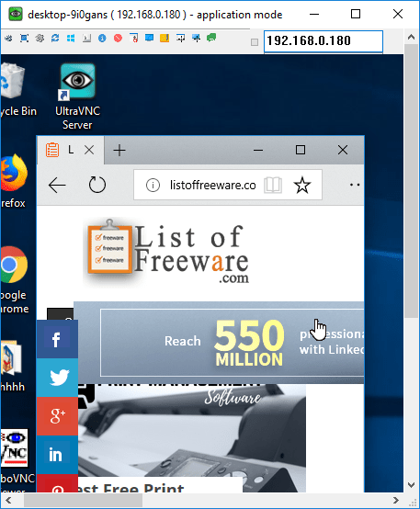Open the green chat icon

tap(211, 39)
